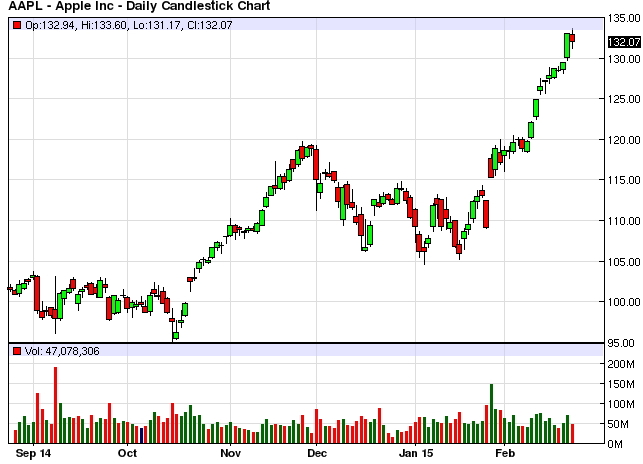Click the 100.00 price axis label
Viewport: 643px width, 464px height.
[624, 302]
